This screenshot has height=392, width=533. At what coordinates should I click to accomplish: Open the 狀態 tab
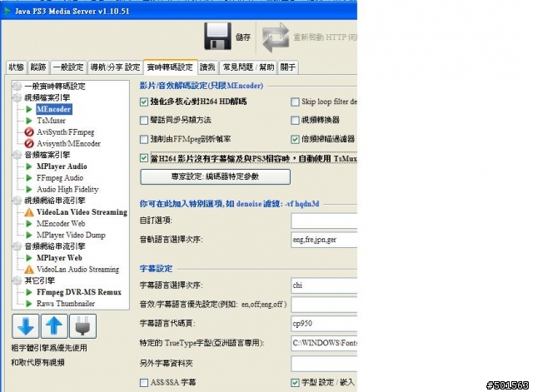point(17,67)
